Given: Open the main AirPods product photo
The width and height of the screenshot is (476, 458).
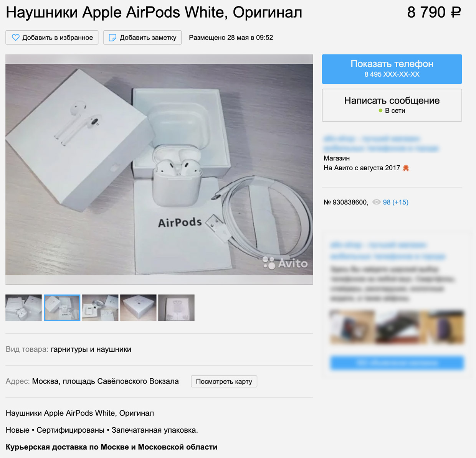Looking at the screenshot, I should coord(159,170).
